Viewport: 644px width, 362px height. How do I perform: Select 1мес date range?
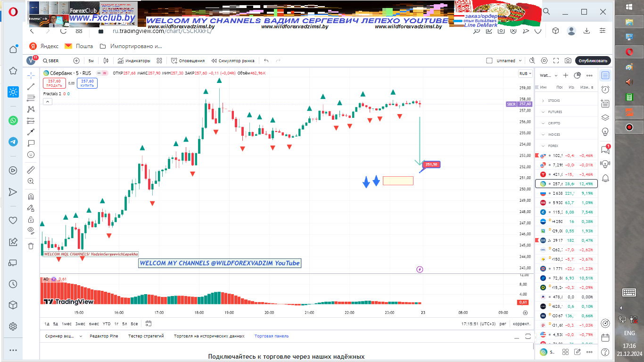click(x=67, y=324)
